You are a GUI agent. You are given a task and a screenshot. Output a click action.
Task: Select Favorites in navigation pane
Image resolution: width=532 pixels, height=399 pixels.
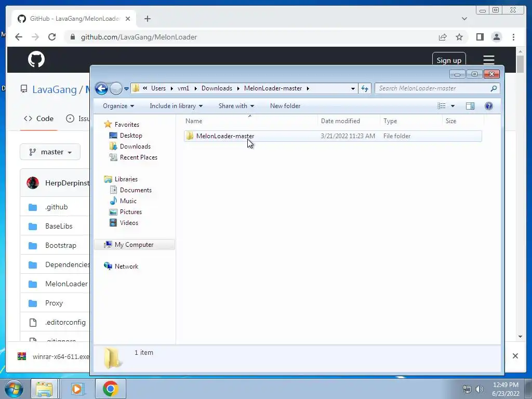pyautogui.click(x=127, y=125)
